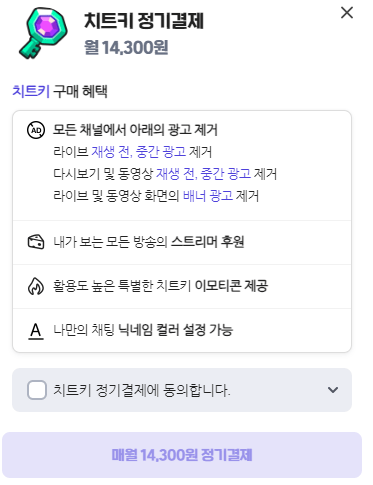The height and width of the screenshot is (485, 373).
Task: Close the 치트키 정기결제 dialog
Action: point(347,13)
